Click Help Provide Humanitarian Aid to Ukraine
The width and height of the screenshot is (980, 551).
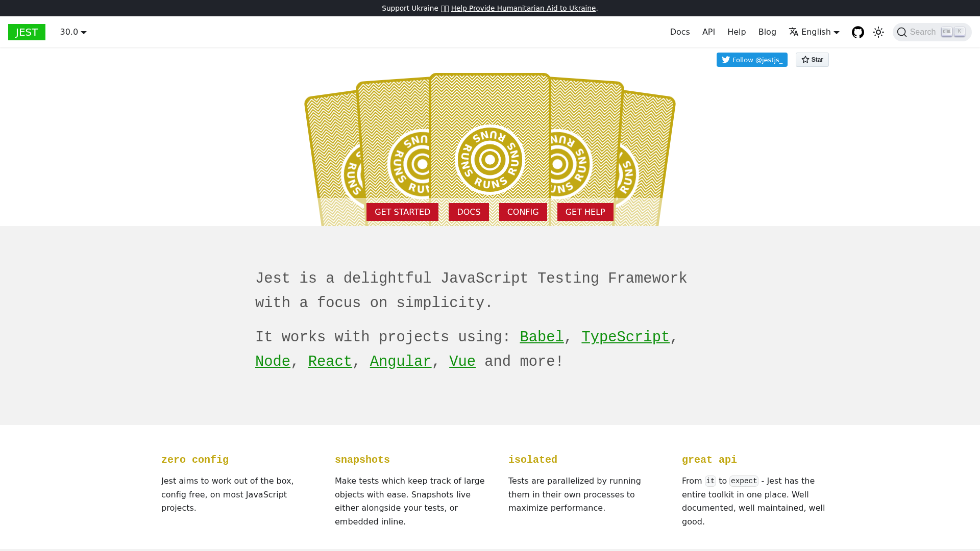(523, 8)
